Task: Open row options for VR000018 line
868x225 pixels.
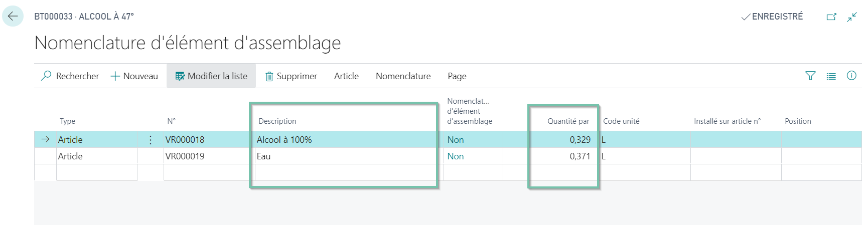Action: click(x=151, y=140)
